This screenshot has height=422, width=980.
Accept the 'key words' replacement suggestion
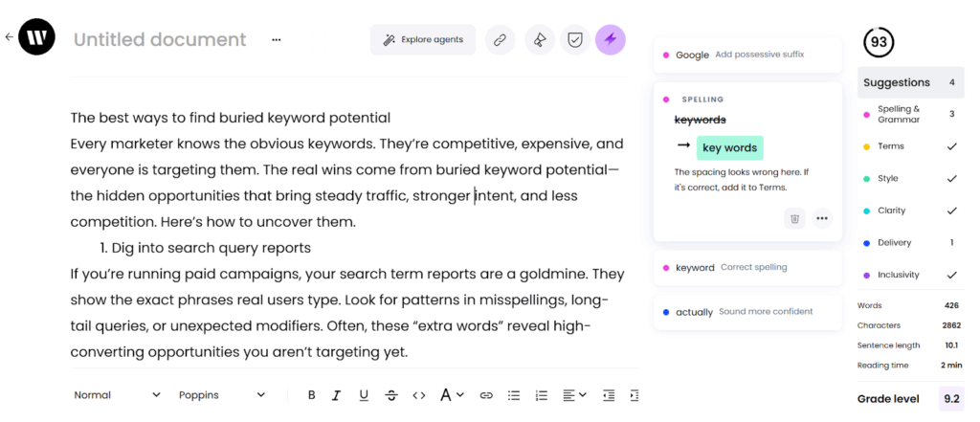(729, 148)
